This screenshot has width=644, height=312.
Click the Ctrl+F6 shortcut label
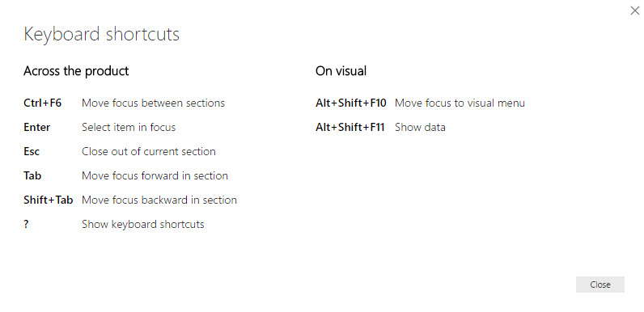(x=42, y=103)
